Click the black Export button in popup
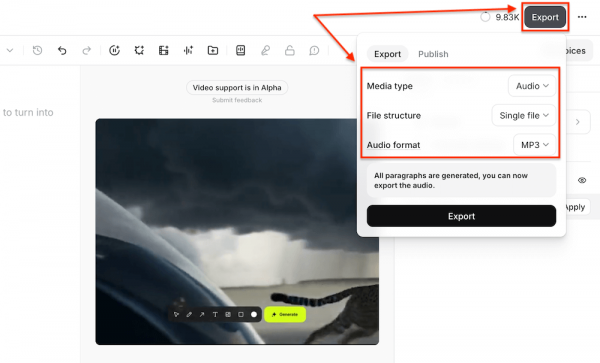The image size is (600, 363). pos(461,216)
